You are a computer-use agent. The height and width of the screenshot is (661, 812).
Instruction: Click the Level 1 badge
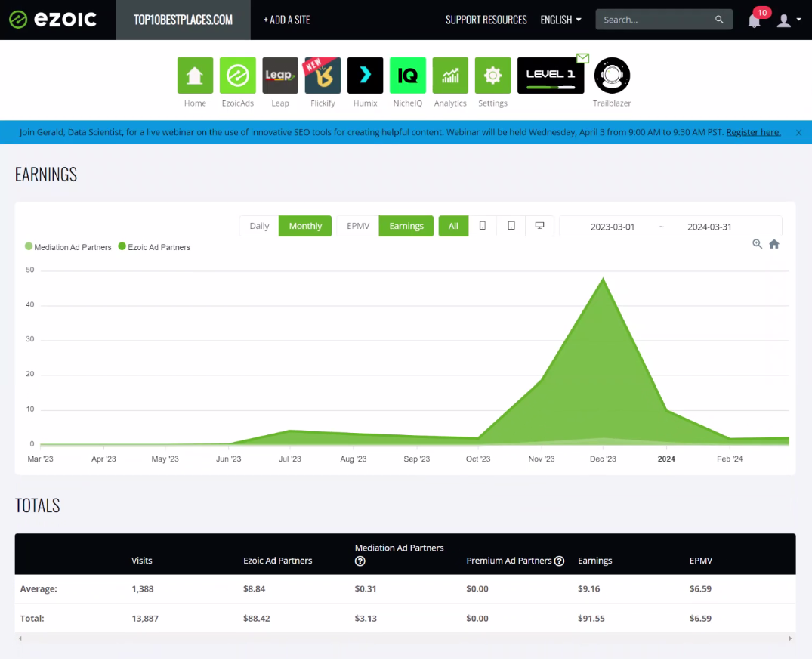click(551, 76)
